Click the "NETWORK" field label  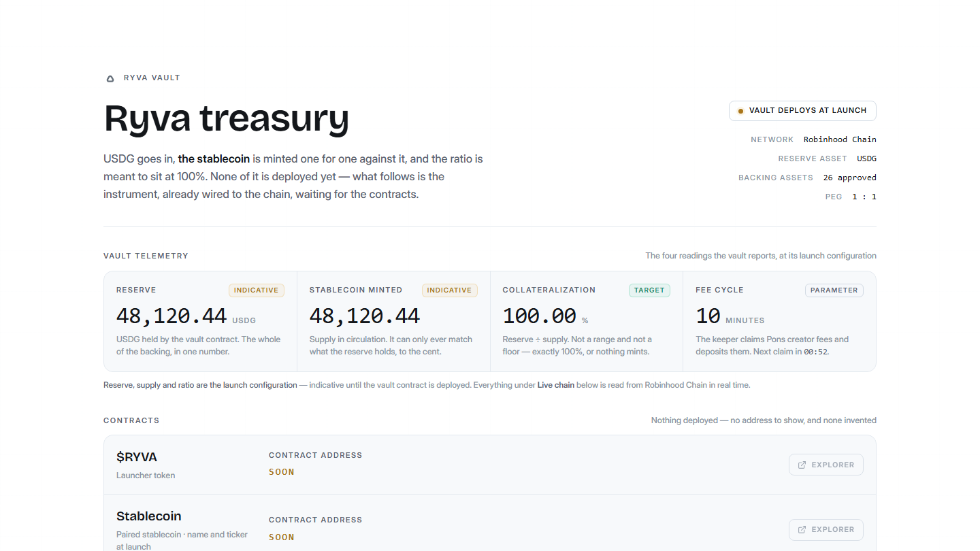tap(772, 139)
